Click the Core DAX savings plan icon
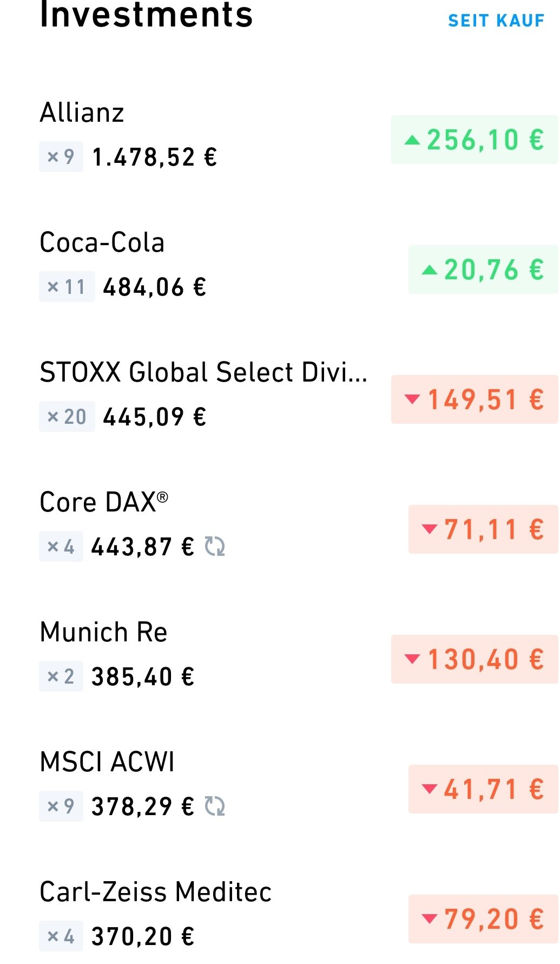Viewport: 560px width, 964px height. (215, 547)
